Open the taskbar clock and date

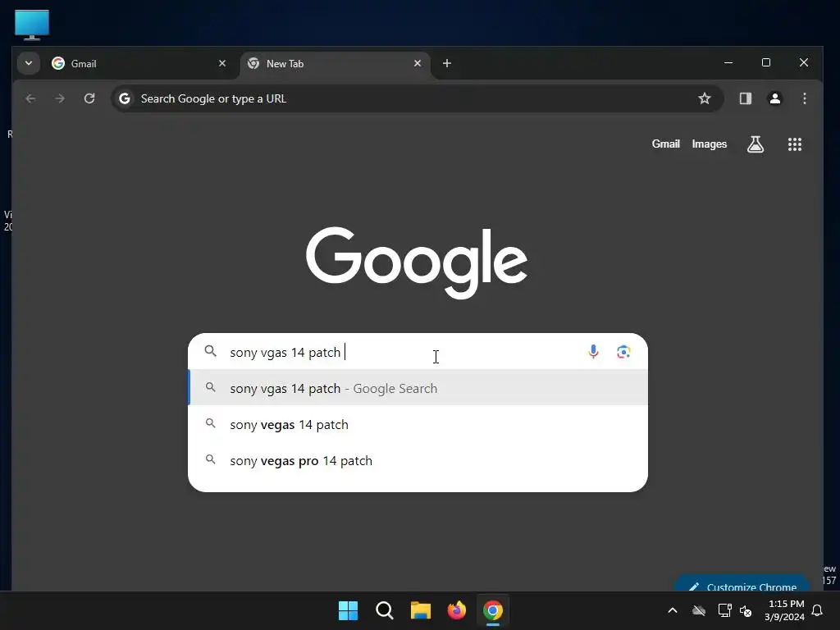pyautogui.click(x=784, y=610)
